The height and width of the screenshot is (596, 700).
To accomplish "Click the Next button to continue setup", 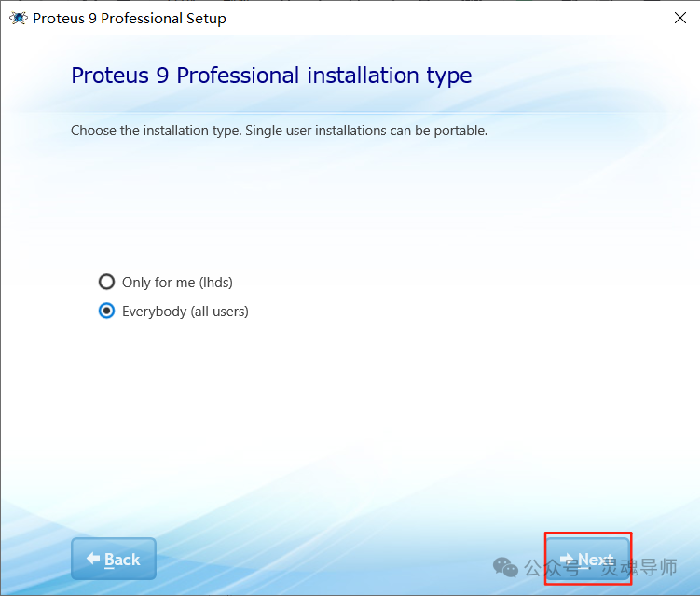I will click(587, 559).
